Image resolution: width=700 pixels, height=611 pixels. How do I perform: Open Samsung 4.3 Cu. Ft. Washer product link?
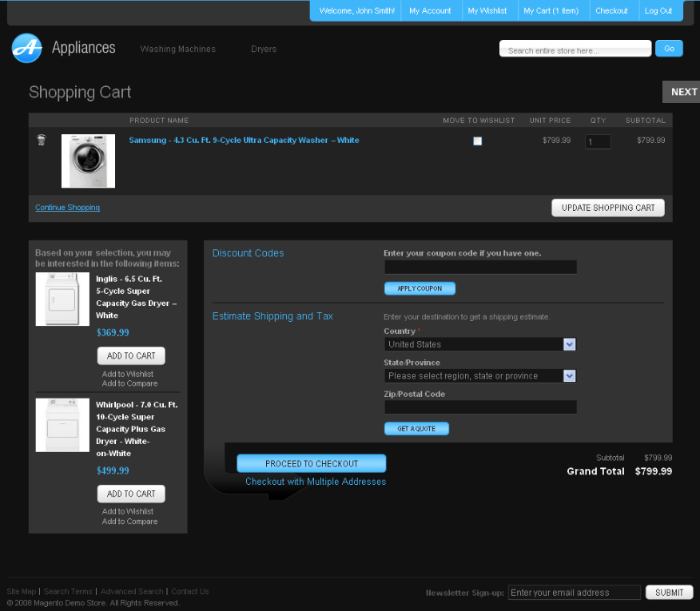244,140
